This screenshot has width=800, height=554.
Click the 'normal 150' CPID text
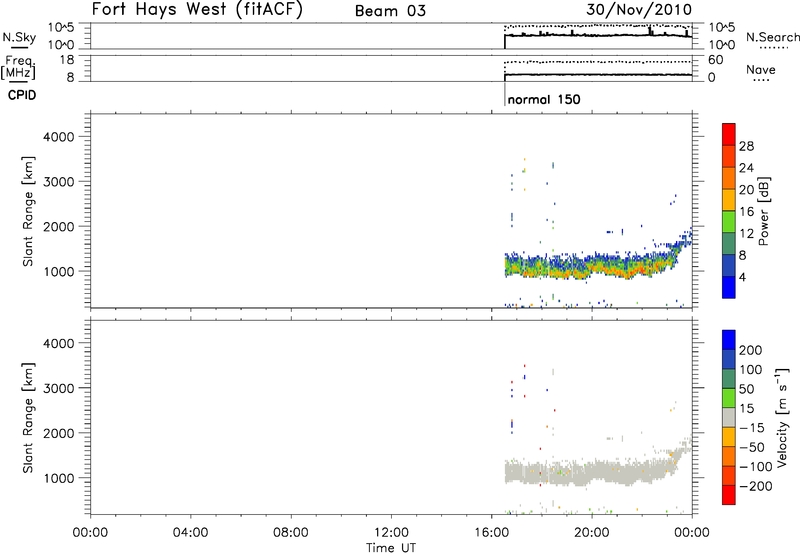(x=544, y=99)
